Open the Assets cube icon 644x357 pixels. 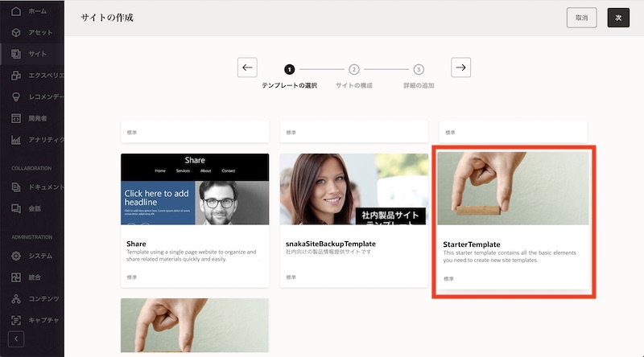[x=16, y=33]
